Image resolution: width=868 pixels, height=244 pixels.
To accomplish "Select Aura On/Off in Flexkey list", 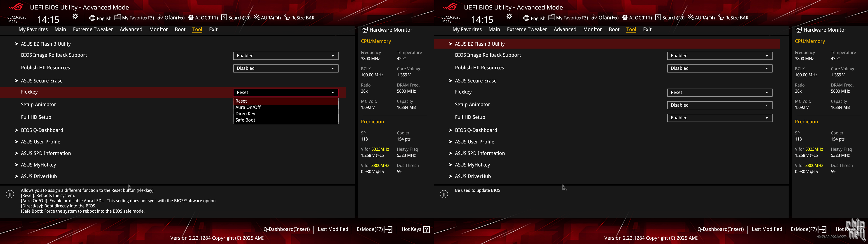I will 286,108.
